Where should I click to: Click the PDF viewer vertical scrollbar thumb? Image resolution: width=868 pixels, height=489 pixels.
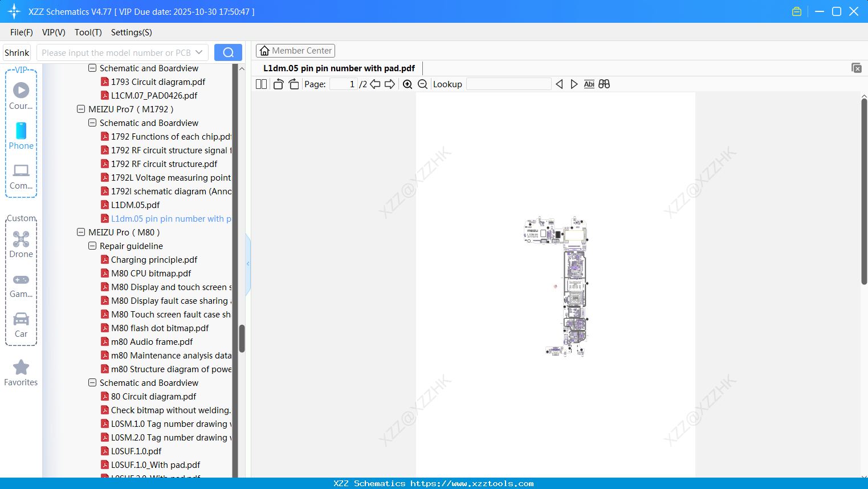tap(864, 191)
